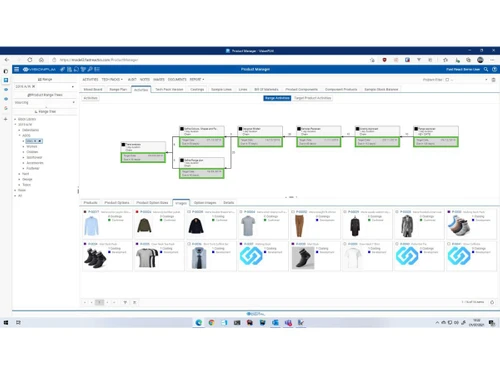Open Outlook from the taskbar
Image resolution: width=500 pixels, height=375 pixels.
tap(275, 322)
